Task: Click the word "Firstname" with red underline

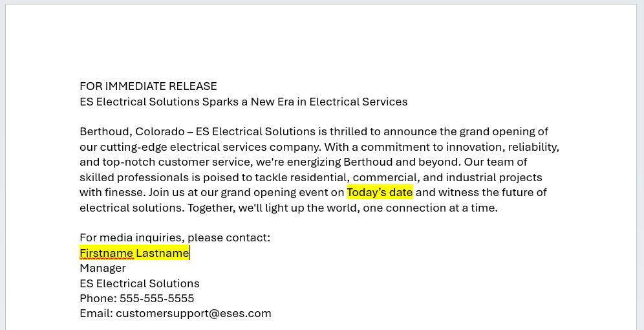Action: point(107,253)
